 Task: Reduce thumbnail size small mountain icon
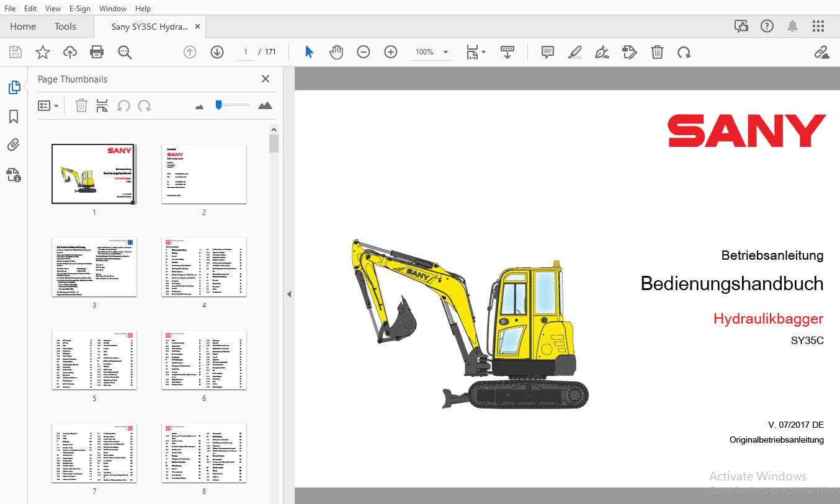click(x=199, y=107)
